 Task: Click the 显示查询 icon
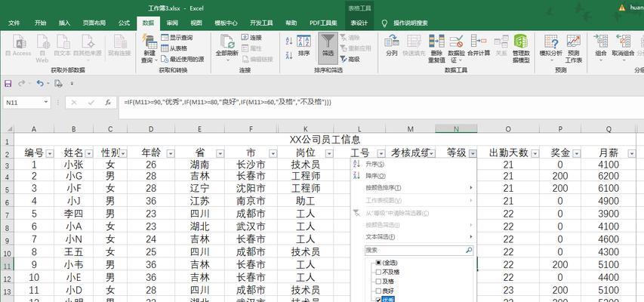point(165,38)
